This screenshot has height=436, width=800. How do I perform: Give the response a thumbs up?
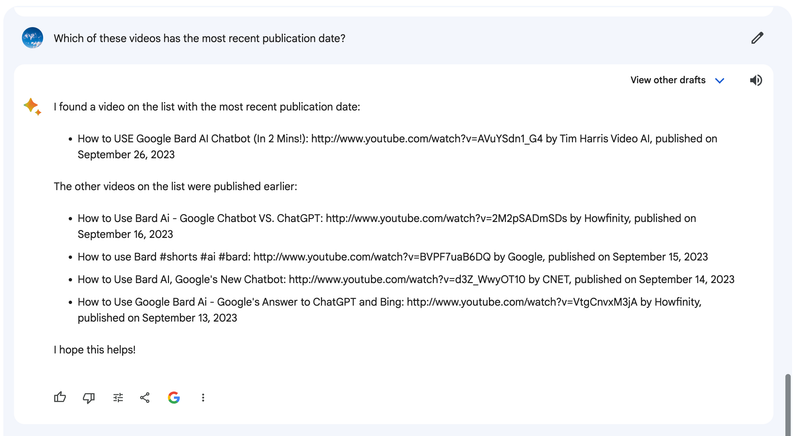[60, 397]
